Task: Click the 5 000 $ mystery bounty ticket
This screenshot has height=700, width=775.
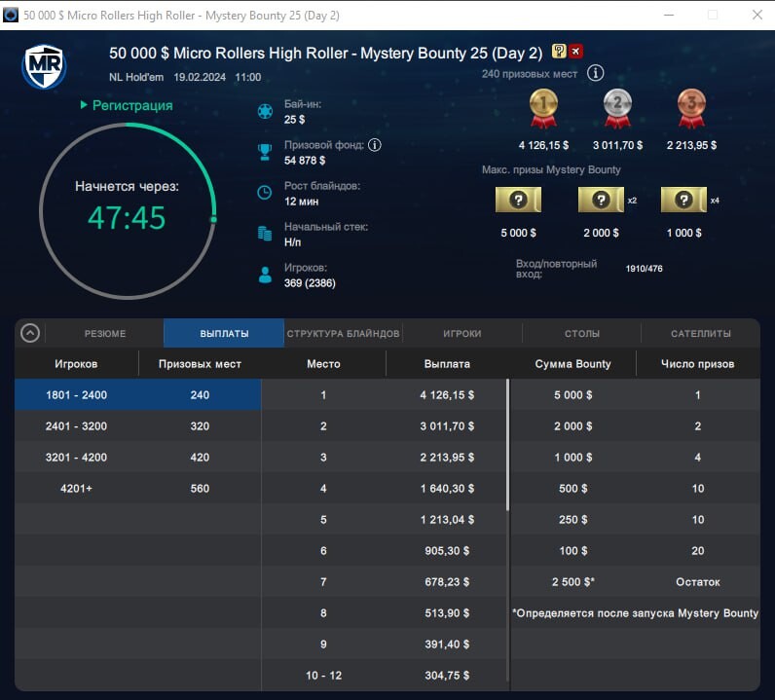Action: click(518, 200)
